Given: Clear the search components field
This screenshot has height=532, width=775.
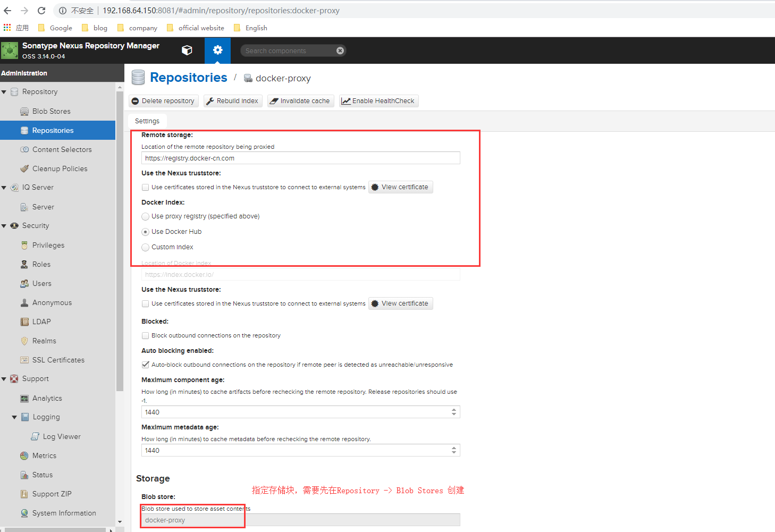Looking at the screenshot, I should [340, 50].
